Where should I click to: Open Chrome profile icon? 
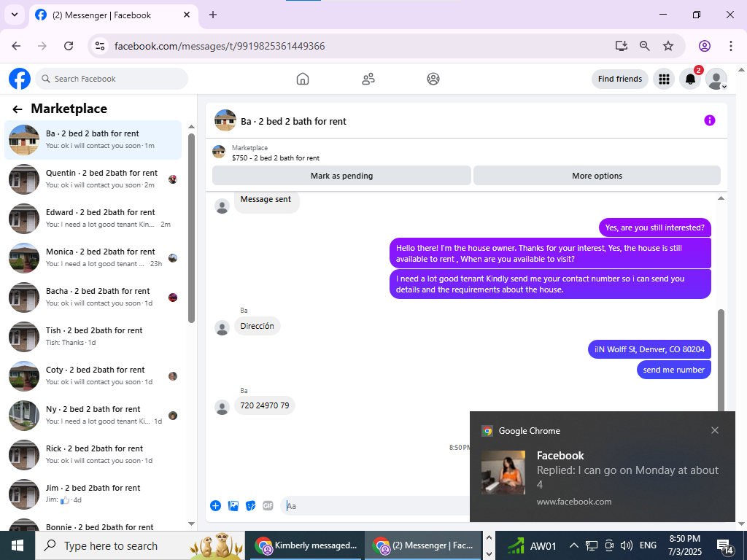click(x=705, y=46)
